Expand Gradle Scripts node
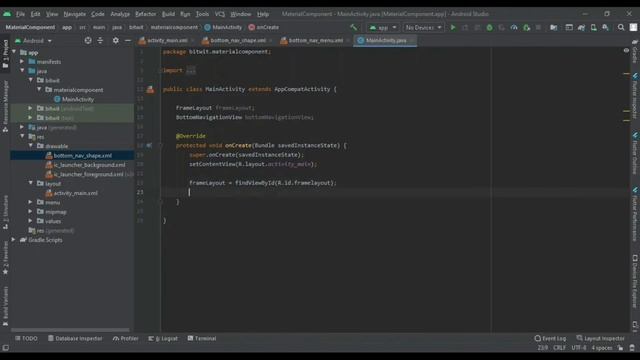 (x=14, y=240)
